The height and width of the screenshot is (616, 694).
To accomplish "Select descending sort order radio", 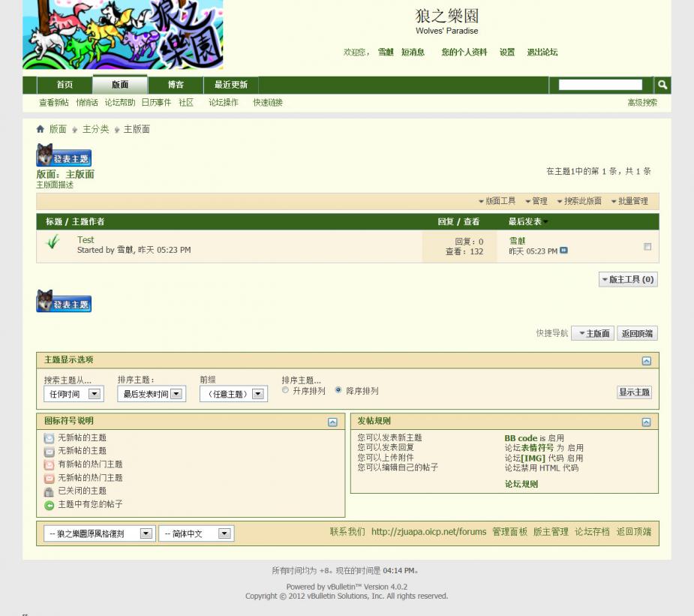I will 338,390.
